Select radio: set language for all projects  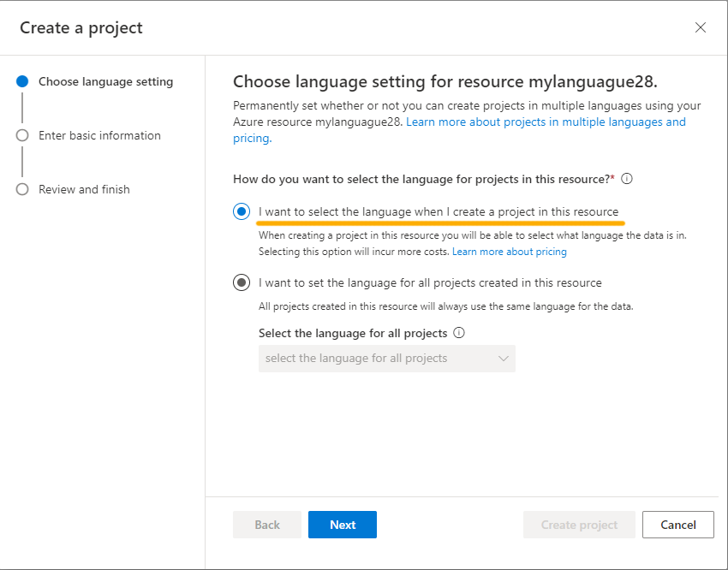(242, 282)
